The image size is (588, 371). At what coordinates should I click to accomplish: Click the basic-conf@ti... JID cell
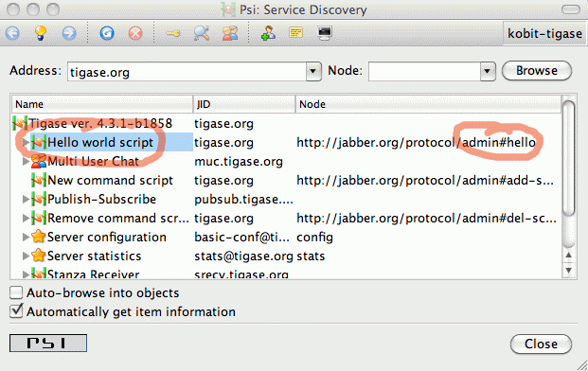tap(241, 238)
